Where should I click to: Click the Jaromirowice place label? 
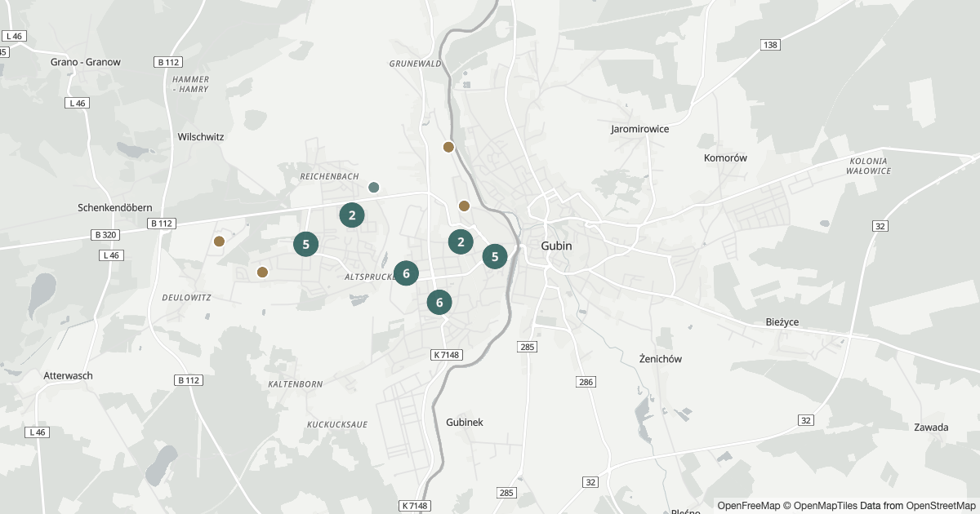(x=640, y=129)
